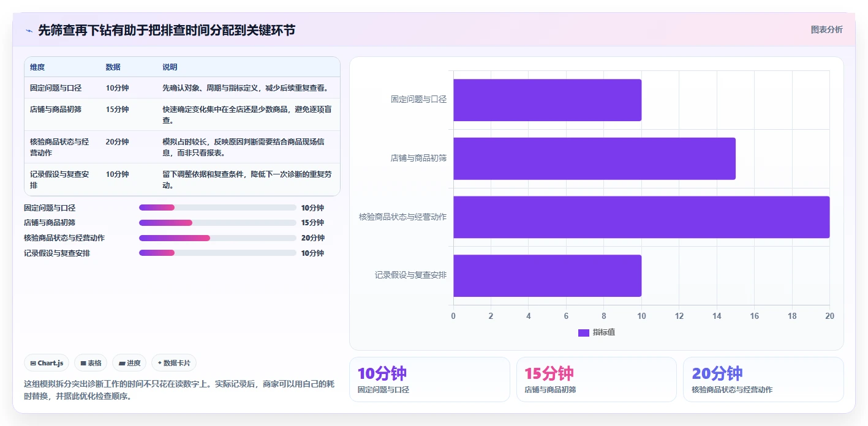Click the 记录假设与复查安排 chart bar
The width and height of the screenshot is (868, 426).
click(x=547, y=276)
